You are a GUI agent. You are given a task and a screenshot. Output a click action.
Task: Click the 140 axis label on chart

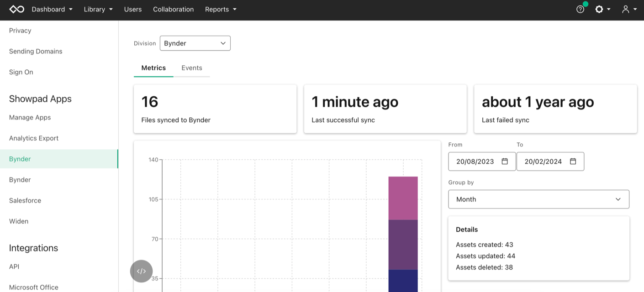click(x=153, y=160)
